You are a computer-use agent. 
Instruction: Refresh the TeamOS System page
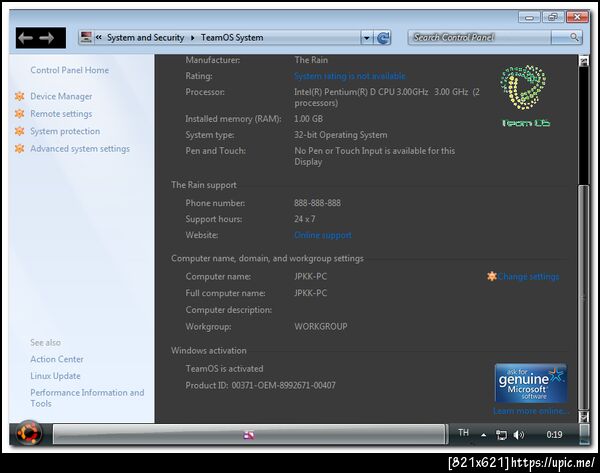coord(383,38)
